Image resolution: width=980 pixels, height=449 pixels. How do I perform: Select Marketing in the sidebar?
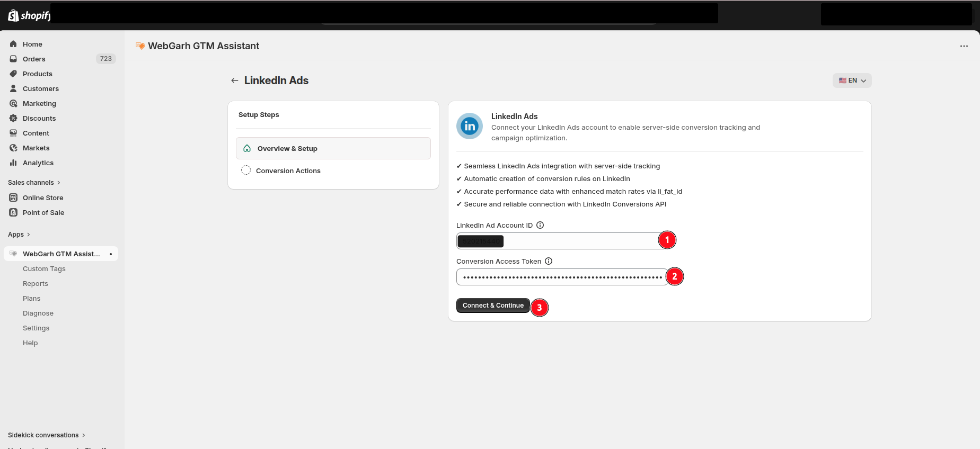pyautogui.click(x=61, y=103)
